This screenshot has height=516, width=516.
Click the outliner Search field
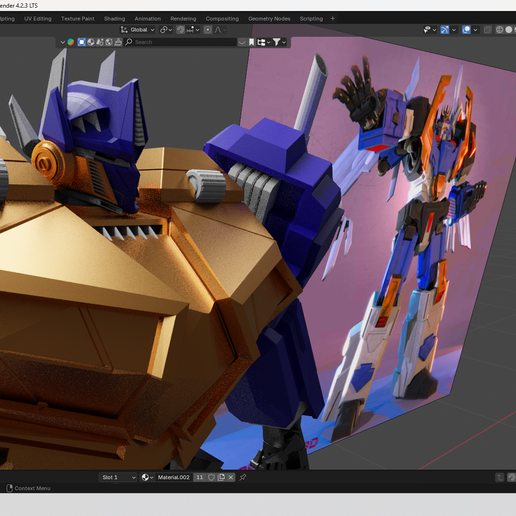[x=180, y=42]
